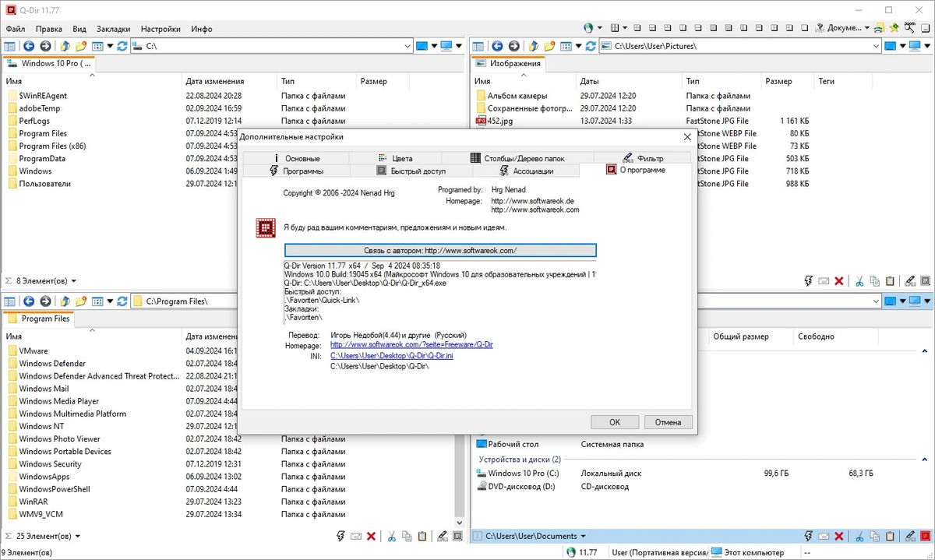Click the red square icon at the Documents bar's end

click(x=926, y=536)
